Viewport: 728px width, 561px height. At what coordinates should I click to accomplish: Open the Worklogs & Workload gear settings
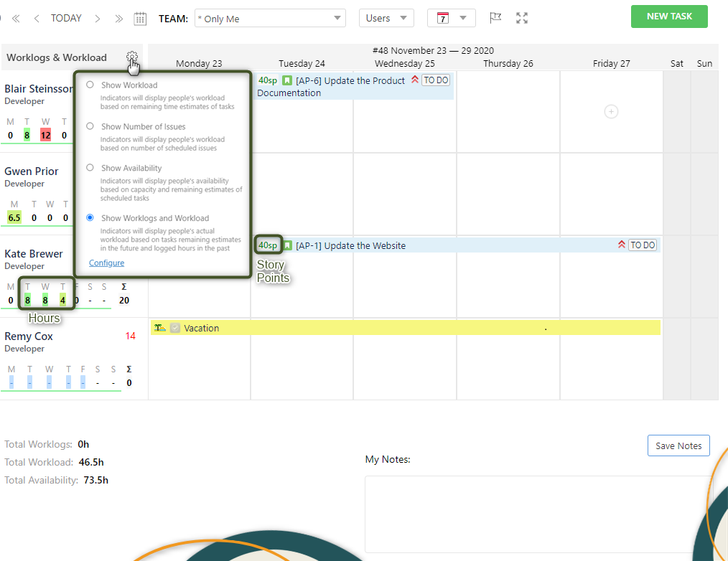point(132,57)
